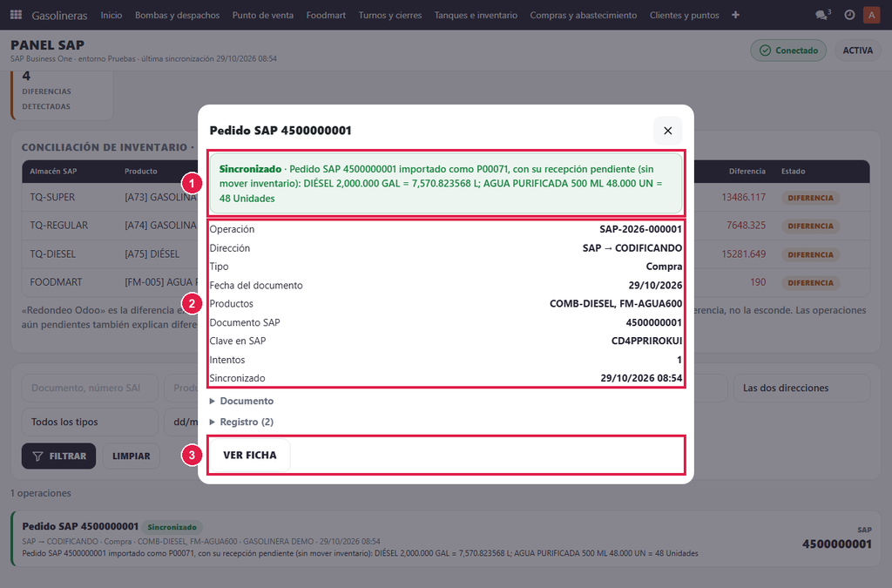Open the Pedido SAP 4500000001 operation card
Screen dimensions: 892x588
(x=446, y=538)
